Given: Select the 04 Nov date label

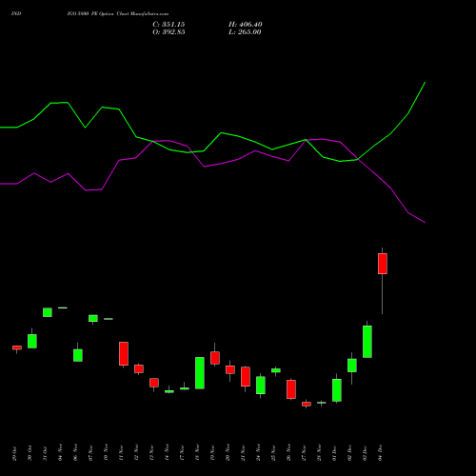Looking at the screenshot, I should (60, 452).
